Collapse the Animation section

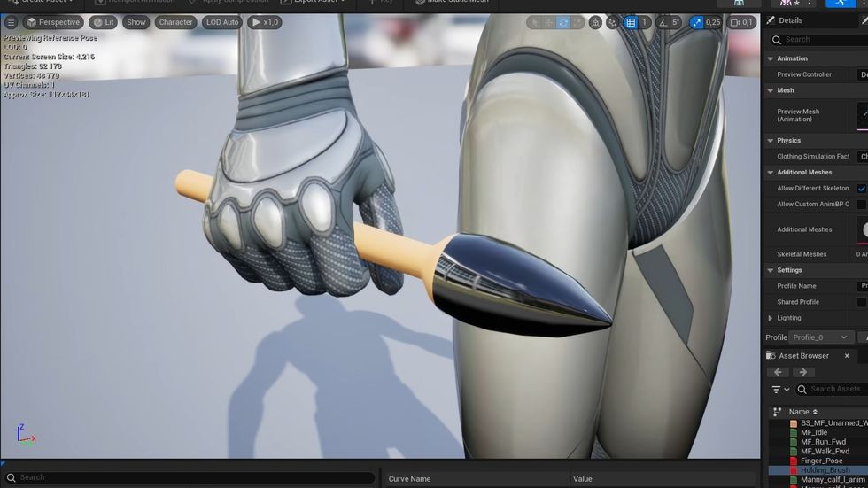point(770,58)
